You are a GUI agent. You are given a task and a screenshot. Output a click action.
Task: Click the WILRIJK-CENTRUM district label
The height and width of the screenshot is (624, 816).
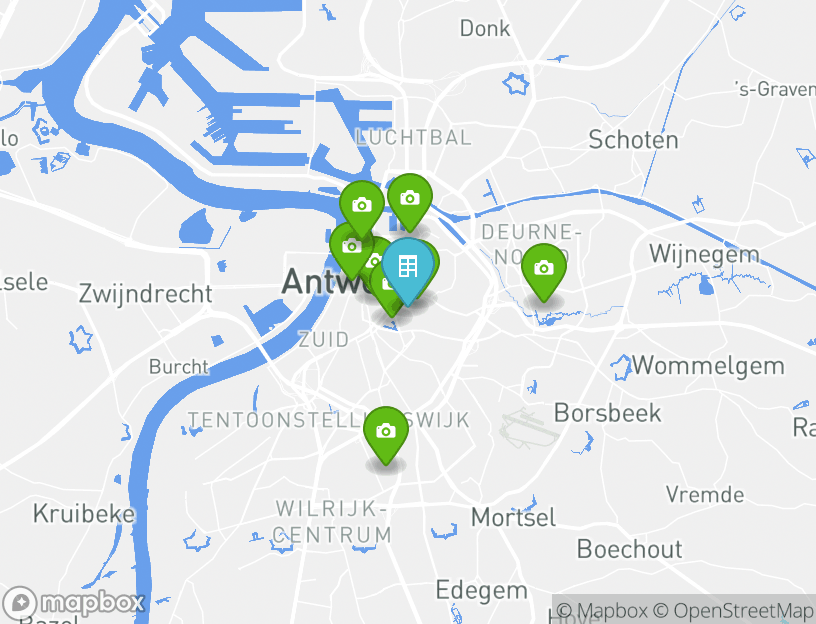333,522
